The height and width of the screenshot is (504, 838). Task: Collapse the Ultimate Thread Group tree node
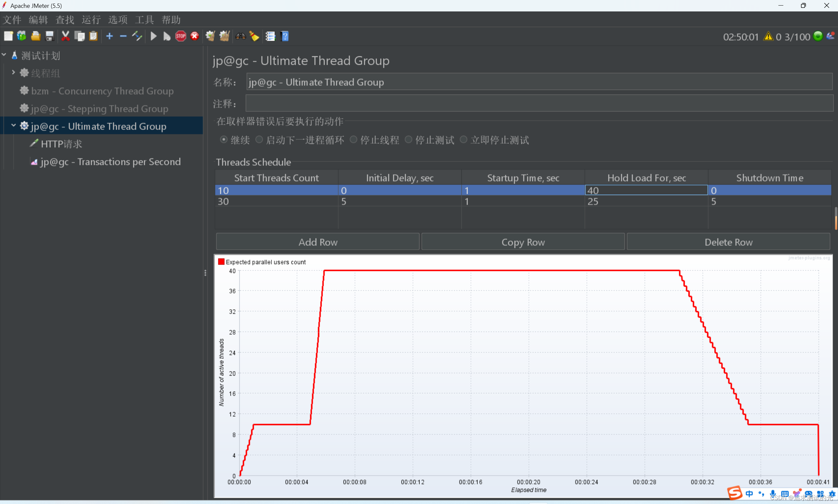(x=13, y=125)
